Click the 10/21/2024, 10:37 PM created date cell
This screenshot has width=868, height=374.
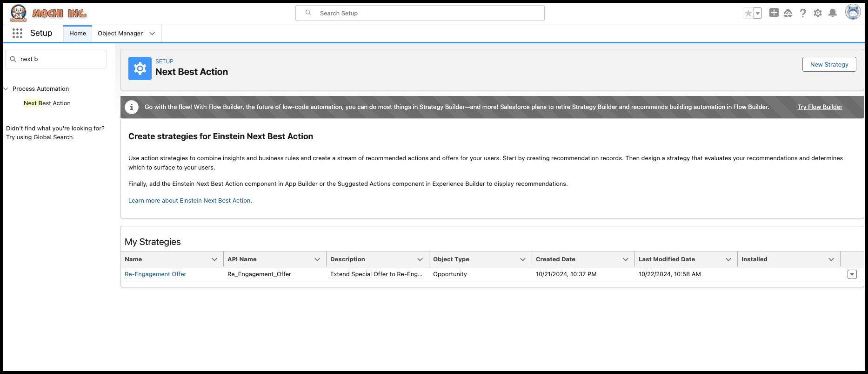pos(566,274)
